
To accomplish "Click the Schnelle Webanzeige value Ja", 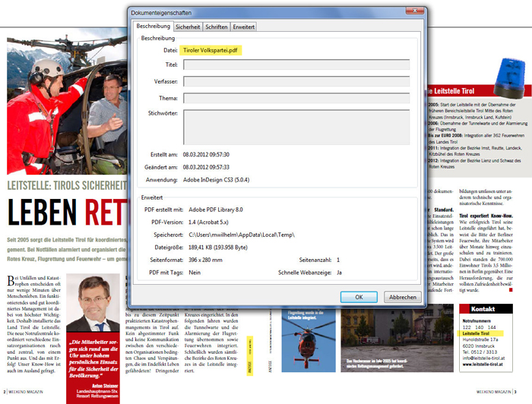I will (x=339, y=273).
